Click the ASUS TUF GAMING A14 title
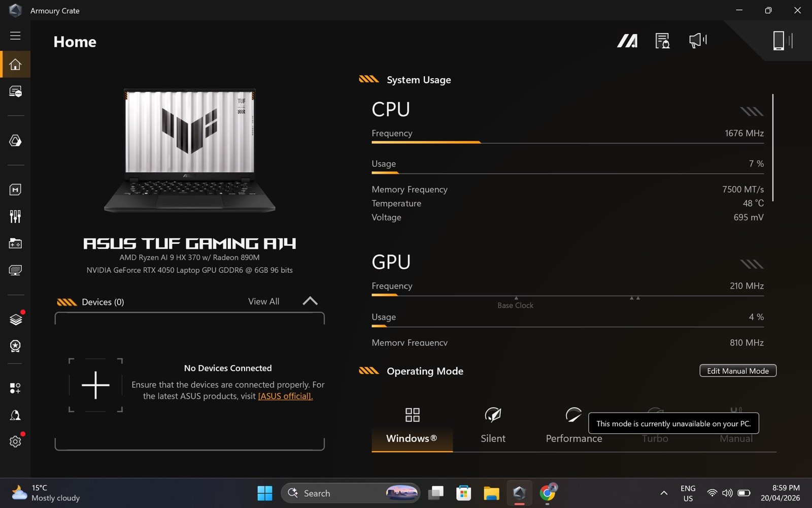The width and height of the screenshot is (812, 508). (x=189, y=243)
